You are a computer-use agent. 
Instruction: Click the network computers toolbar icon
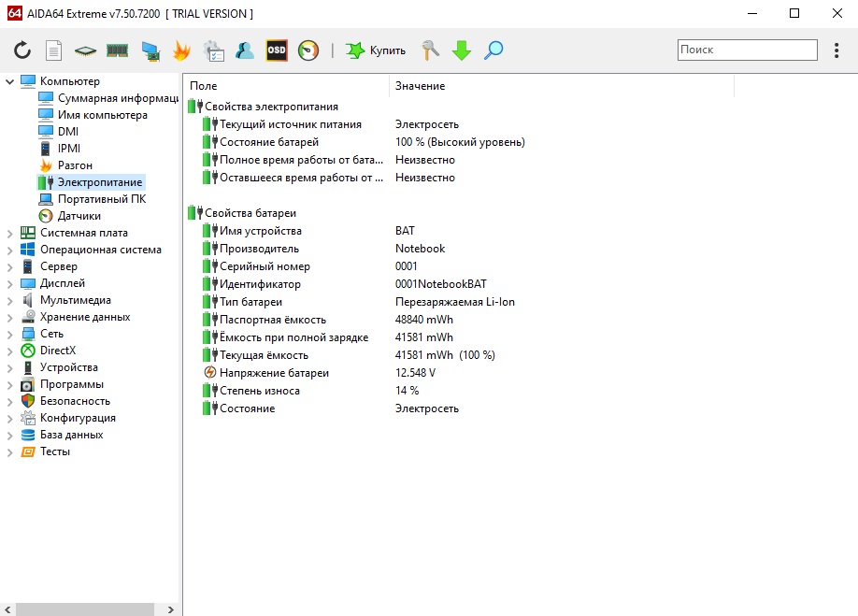[150, 50]
